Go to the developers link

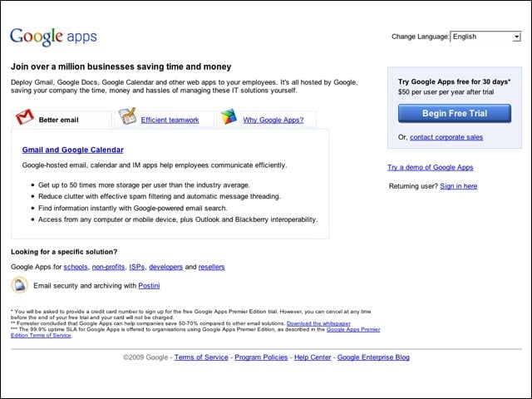166,267
